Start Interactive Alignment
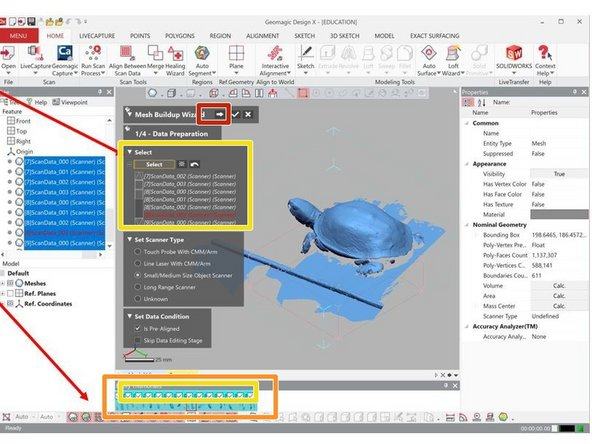The height and width of the screenshot is (444, 592). pyautogui.click(x=275, y=60)
